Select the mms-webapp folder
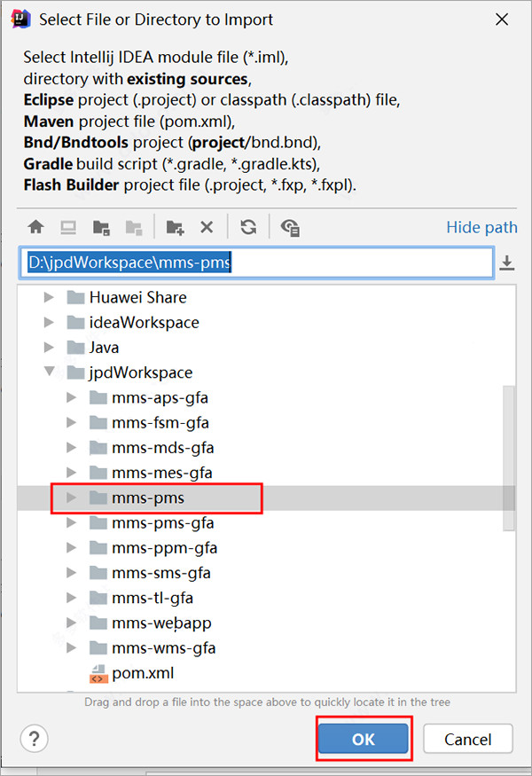 (x=160, y=623)
